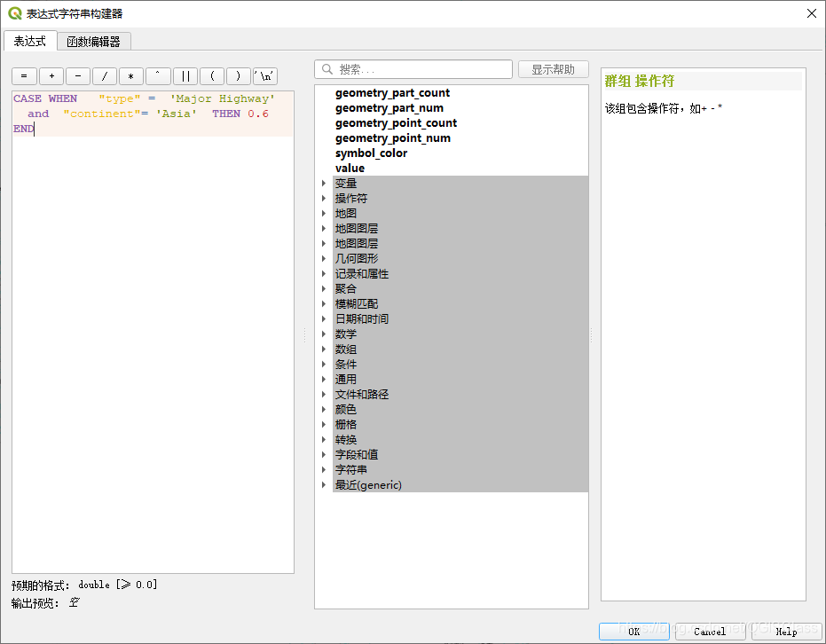Open the 函数编辑器 tab
Image resolution: width=826 pixels, height=644 pixels.
94,42
